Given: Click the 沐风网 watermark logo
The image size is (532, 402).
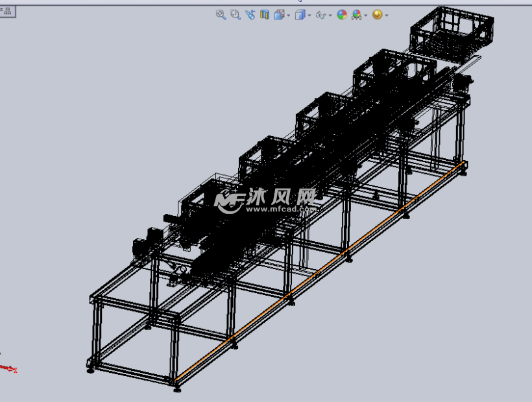Looking at the screenshot, I should tap(266, 200).
